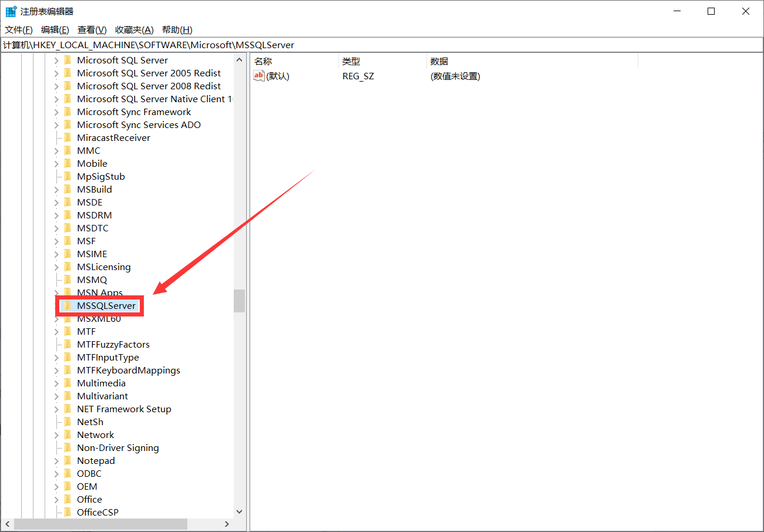Click the OfficeCSP folder icon
Image resolution: width=764 pixels, height=532 pixels.
pos(68,513)
